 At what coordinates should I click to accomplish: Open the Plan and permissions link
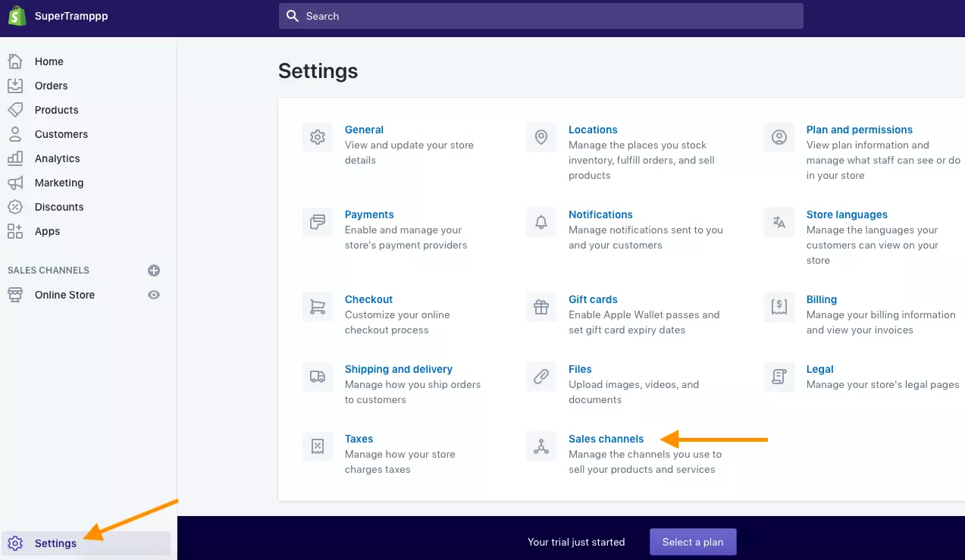click(x=860, y=130)
